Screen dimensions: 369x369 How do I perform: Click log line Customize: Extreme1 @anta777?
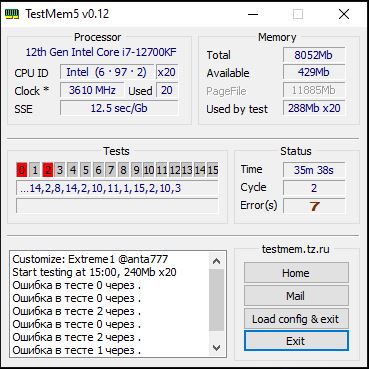click(x=90, y=259)
